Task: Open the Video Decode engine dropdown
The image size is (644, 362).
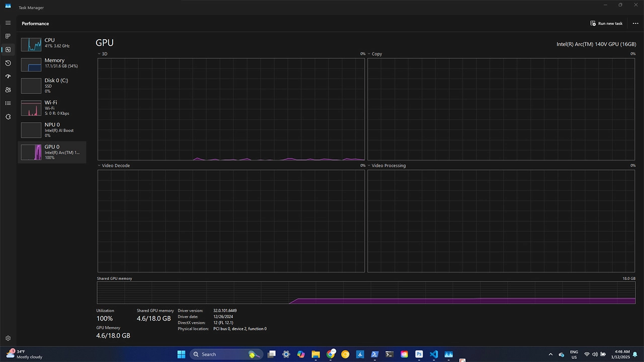Action: tap(99, 165)
